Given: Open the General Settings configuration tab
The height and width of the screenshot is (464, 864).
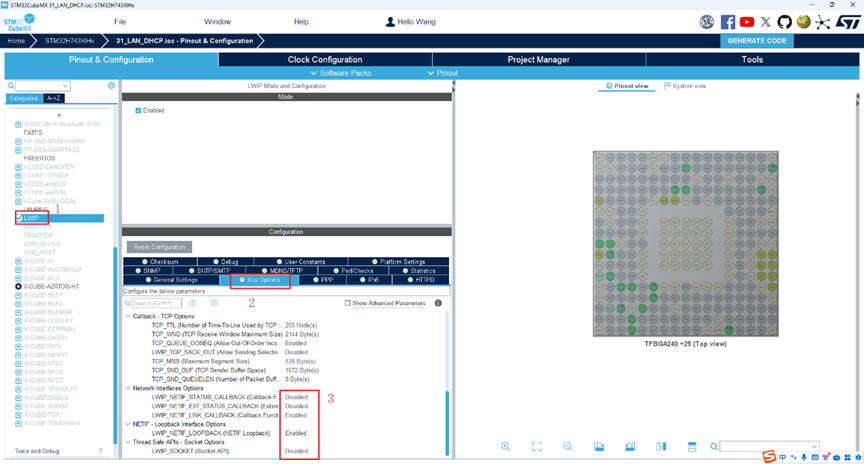Looking at the screenshot, I should click(x=171, y=280).
